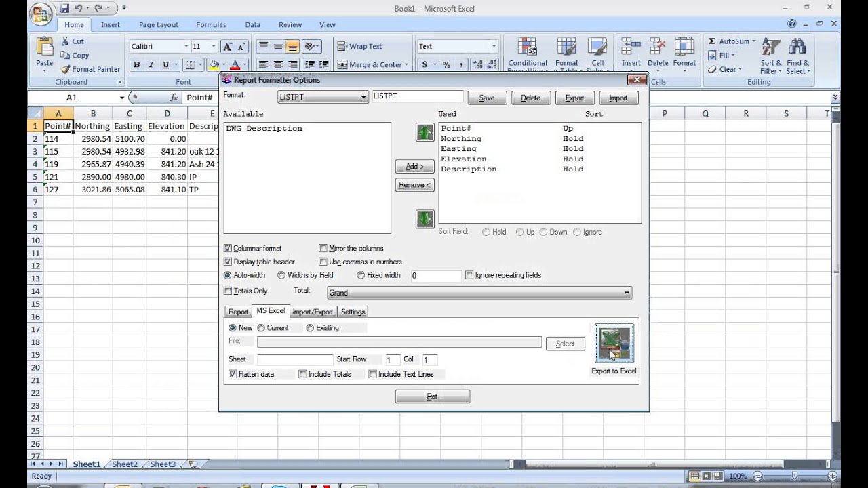The width and height of the screenshot is (868, 488).
Task: Click Export to Excel image button
Action: click(x=614, y=344)
